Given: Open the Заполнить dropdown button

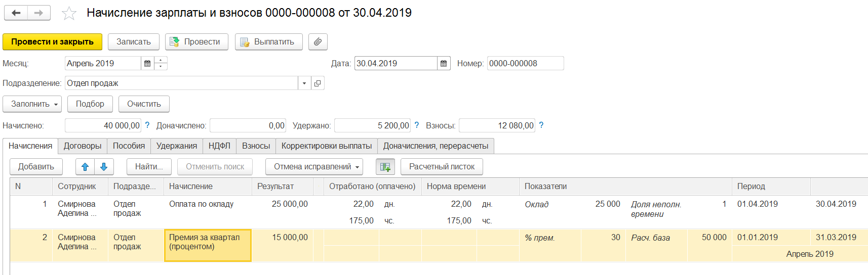Looking at the screenshot, I should tap(32, 104).
